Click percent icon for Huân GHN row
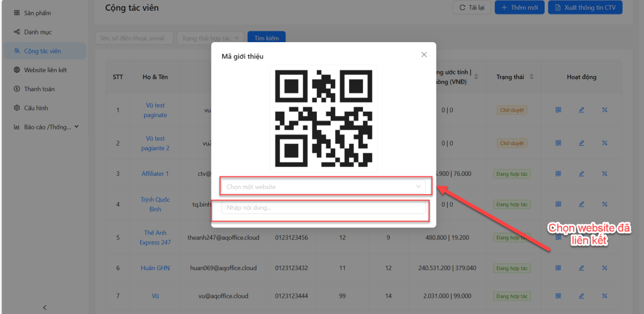The width and height of the screenshot is (644, 314). click(x=604, y=268)
